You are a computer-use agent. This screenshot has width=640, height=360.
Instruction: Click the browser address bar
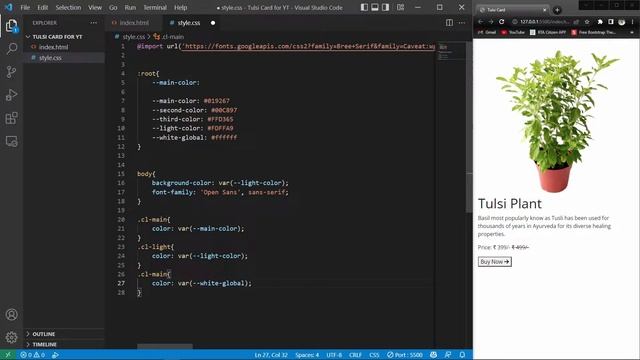(x=544, y=22)
